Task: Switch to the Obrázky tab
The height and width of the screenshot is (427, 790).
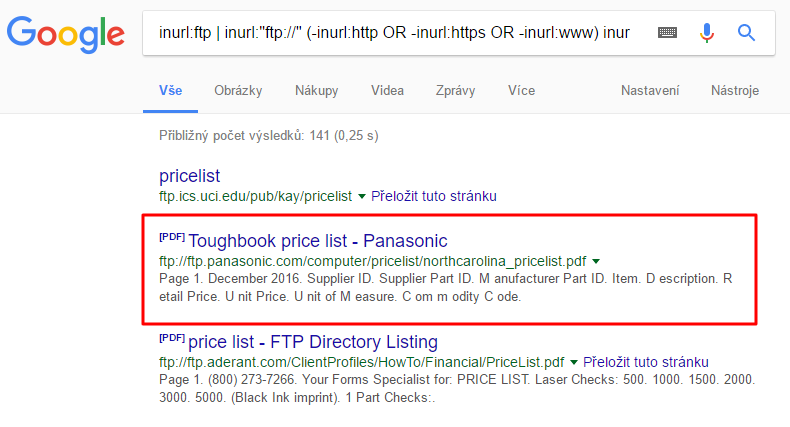Action: tap(238, 91)
